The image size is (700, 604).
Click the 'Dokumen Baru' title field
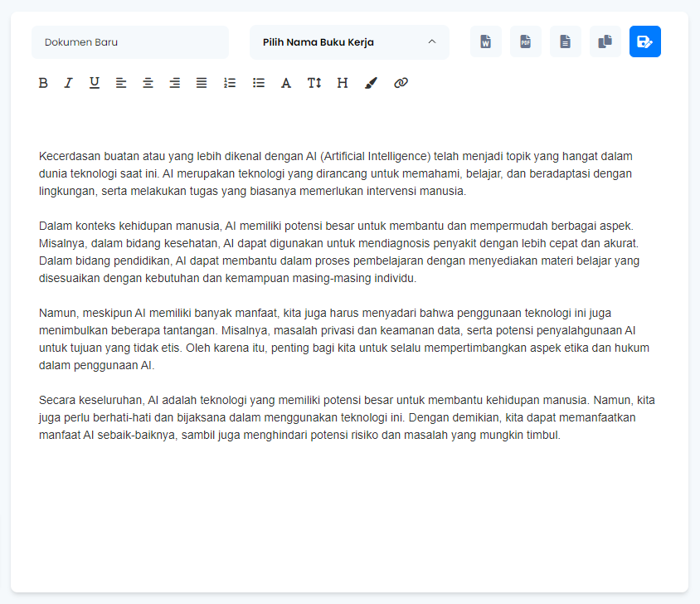[130, 42]
